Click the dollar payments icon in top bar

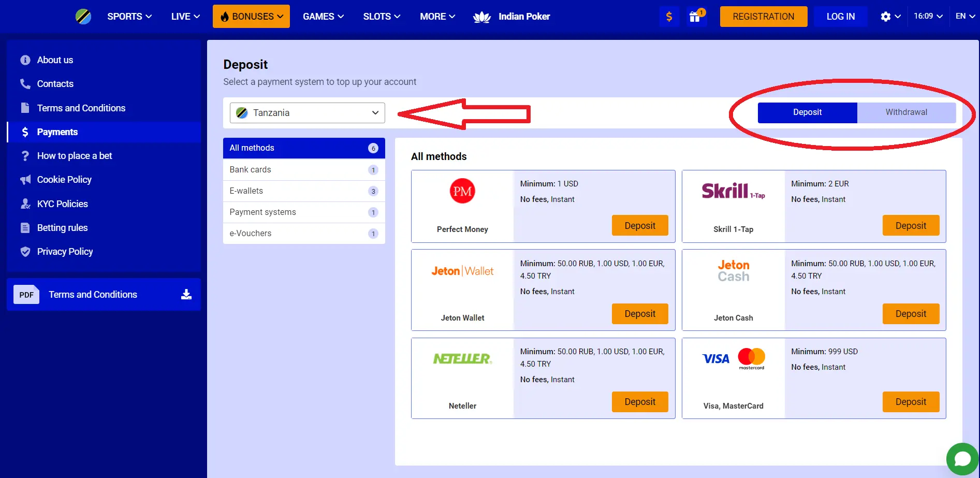coord(669,16)
